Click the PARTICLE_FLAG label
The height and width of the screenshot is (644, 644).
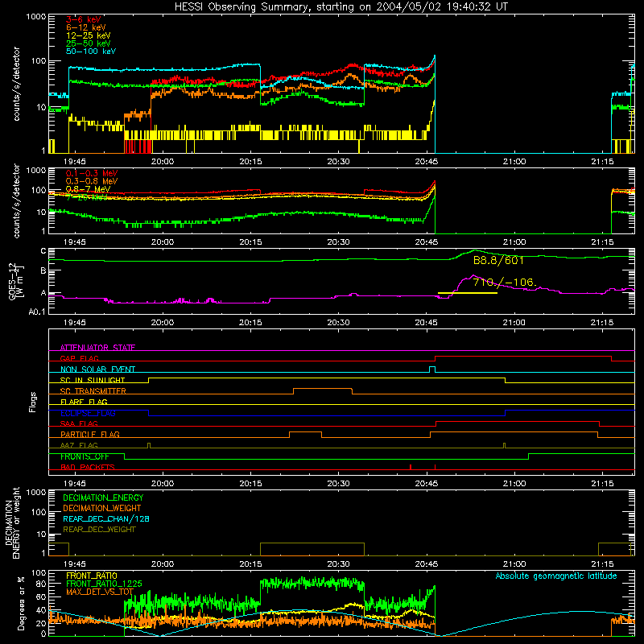(x=90, y=435)
